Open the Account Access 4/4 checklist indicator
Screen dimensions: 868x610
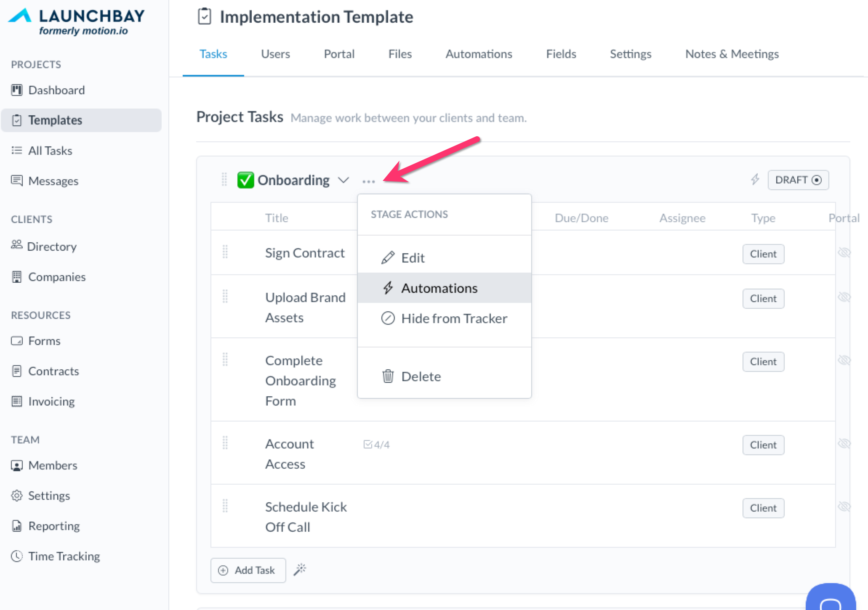[x=376, y=445]
